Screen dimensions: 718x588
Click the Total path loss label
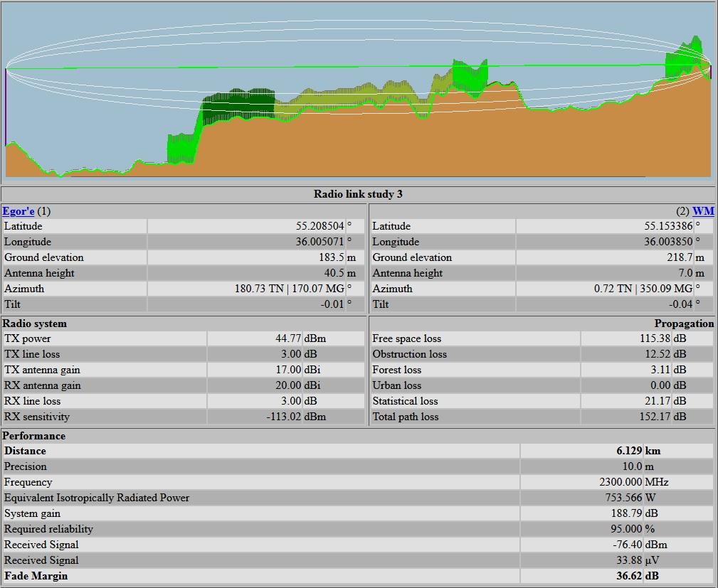406,417
